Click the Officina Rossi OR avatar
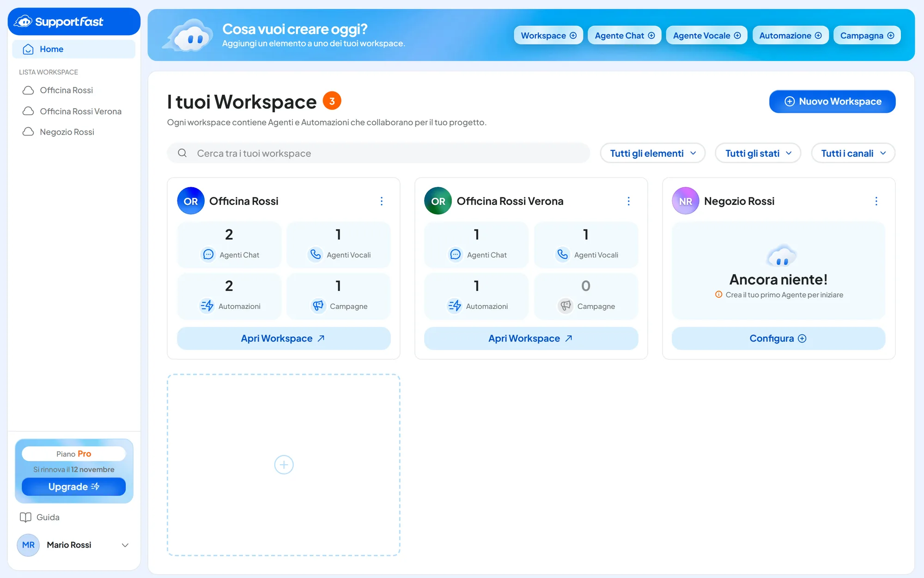Viewport: 924px width, 578px height. click(191, 201)
